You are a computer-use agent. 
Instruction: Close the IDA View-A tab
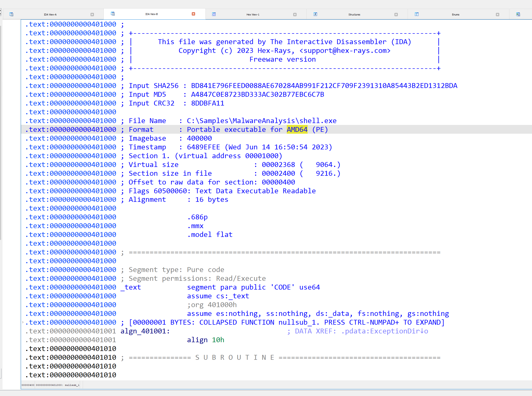pos(92,15)
